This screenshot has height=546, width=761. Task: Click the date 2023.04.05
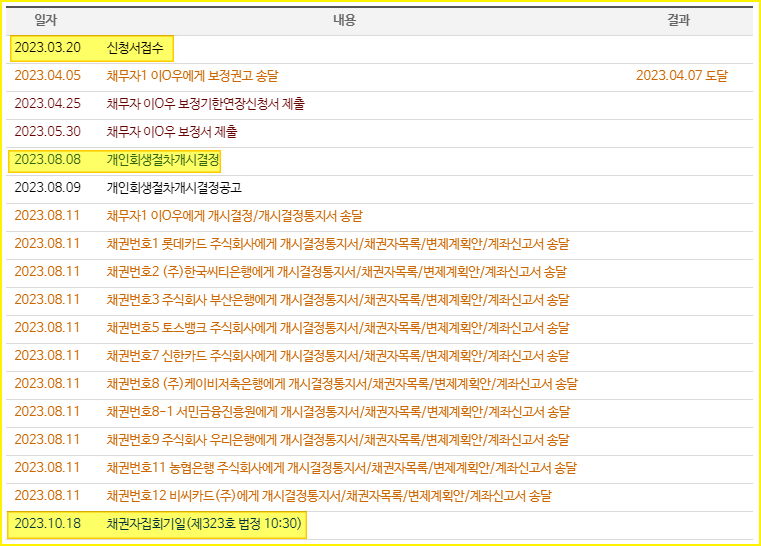pos(48,76)
